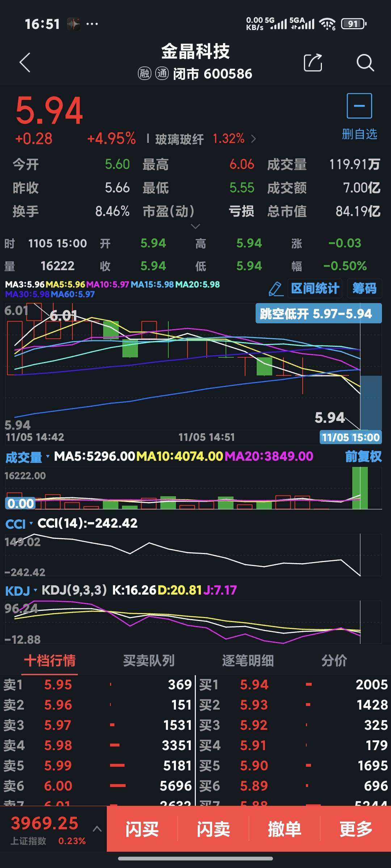Tap the 换手 8.46% value
Screen dimensions: 391x868
point(112,211)
